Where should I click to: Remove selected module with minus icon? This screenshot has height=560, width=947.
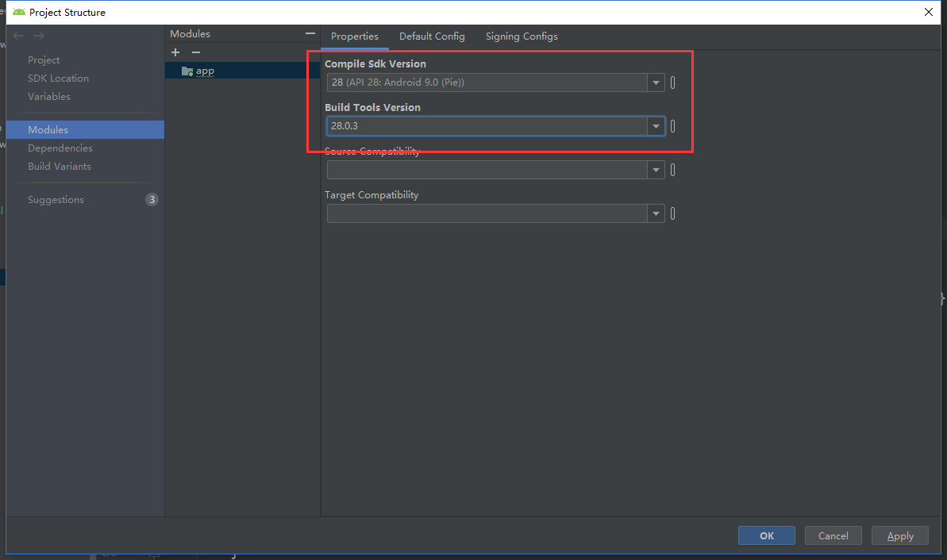point(196,52)
